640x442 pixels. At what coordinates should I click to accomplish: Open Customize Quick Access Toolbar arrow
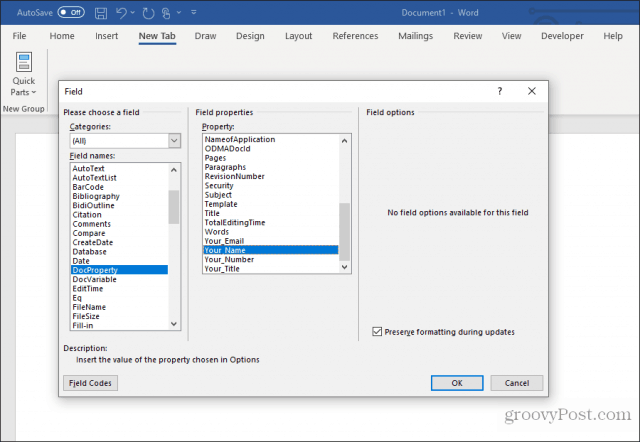pyautogui.click(x=193, y=13)
